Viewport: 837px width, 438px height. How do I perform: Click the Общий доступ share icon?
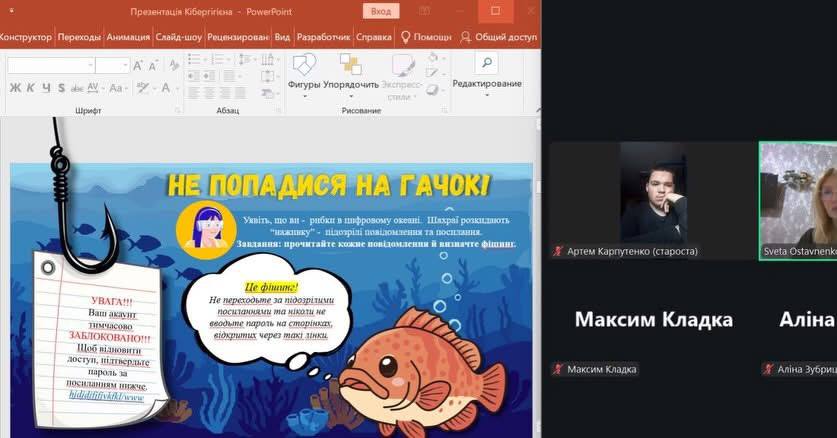(x=466, y=37)
